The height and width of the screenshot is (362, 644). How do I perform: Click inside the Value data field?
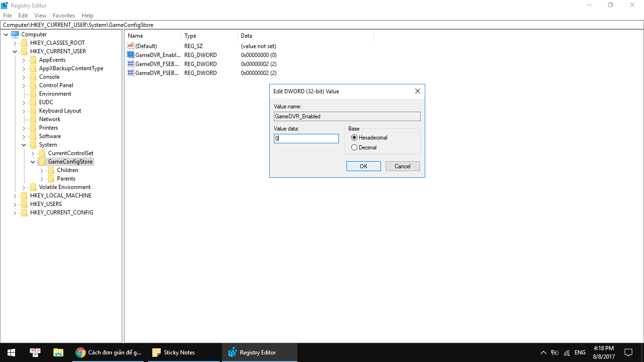[x=306, y=138]
